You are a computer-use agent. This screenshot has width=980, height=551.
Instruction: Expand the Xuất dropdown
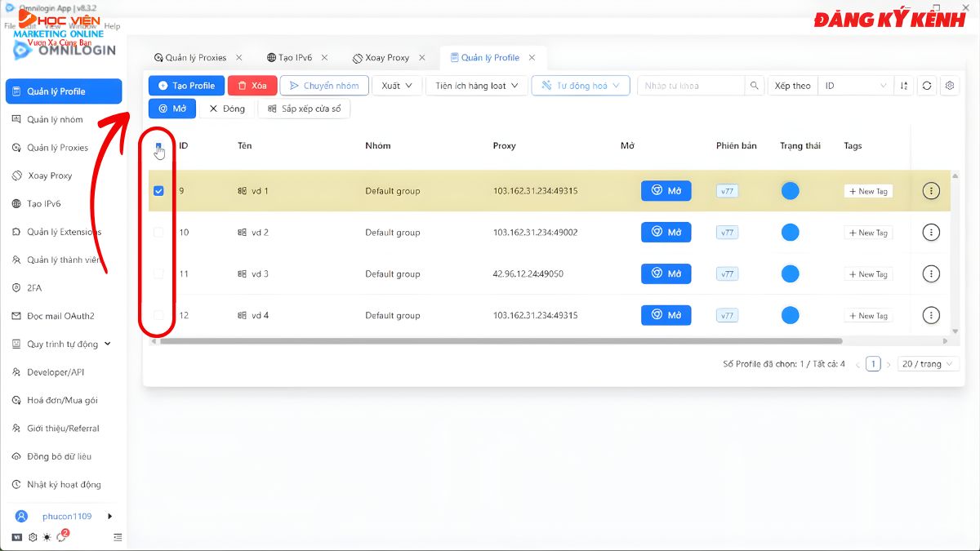(397, 86)
